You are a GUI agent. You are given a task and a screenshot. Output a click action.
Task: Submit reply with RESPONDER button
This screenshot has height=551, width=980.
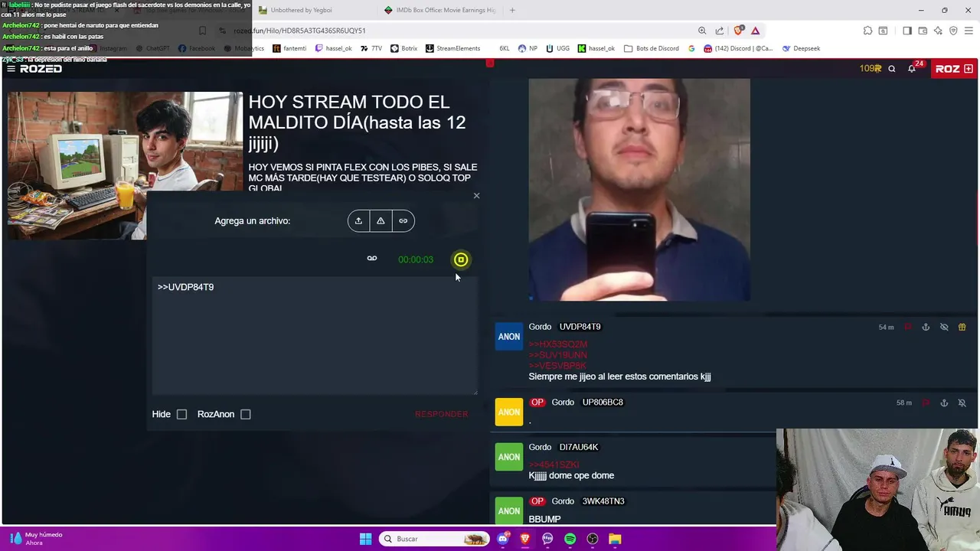pos(441,414)
